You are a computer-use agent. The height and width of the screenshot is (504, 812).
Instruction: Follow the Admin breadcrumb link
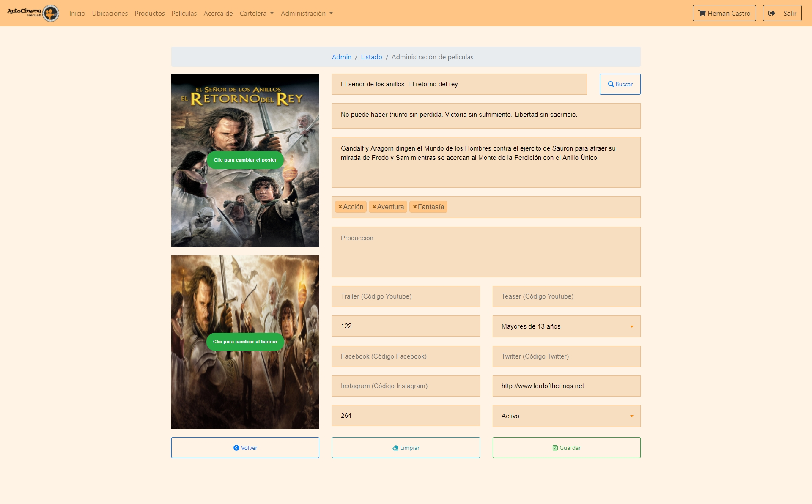tap(341, 57)
